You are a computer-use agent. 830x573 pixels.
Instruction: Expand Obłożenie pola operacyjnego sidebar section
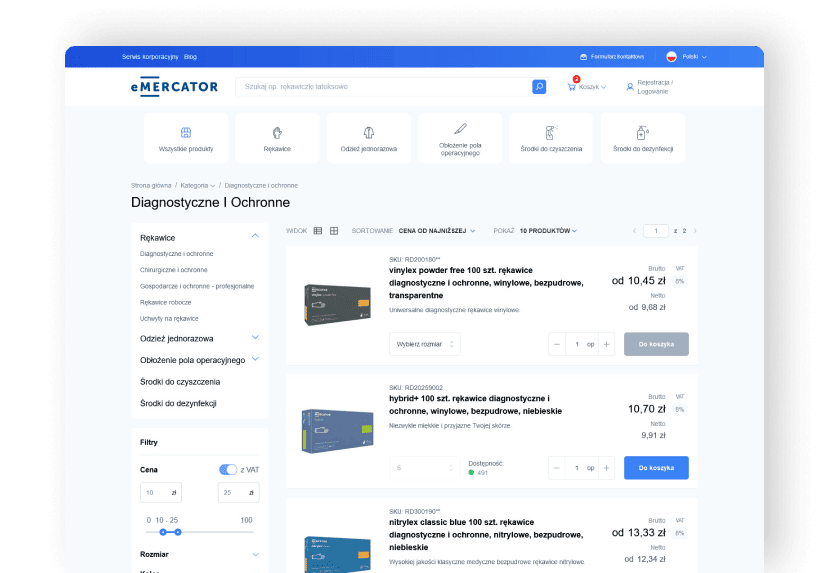tap(255, 359)
